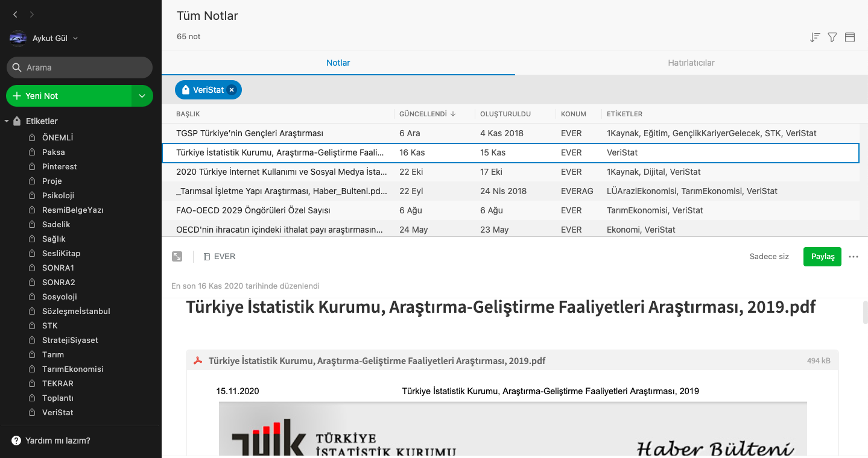Screen dimensions: 868x458
Task: Switch to the Notlar tab
Action: tap(338, 63)
